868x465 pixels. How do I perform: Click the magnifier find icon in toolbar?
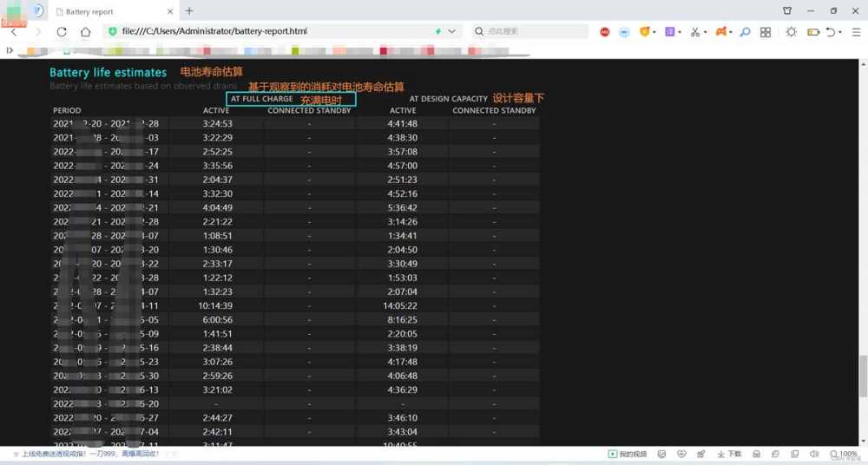pyautogui.click(x=745, y=32)
